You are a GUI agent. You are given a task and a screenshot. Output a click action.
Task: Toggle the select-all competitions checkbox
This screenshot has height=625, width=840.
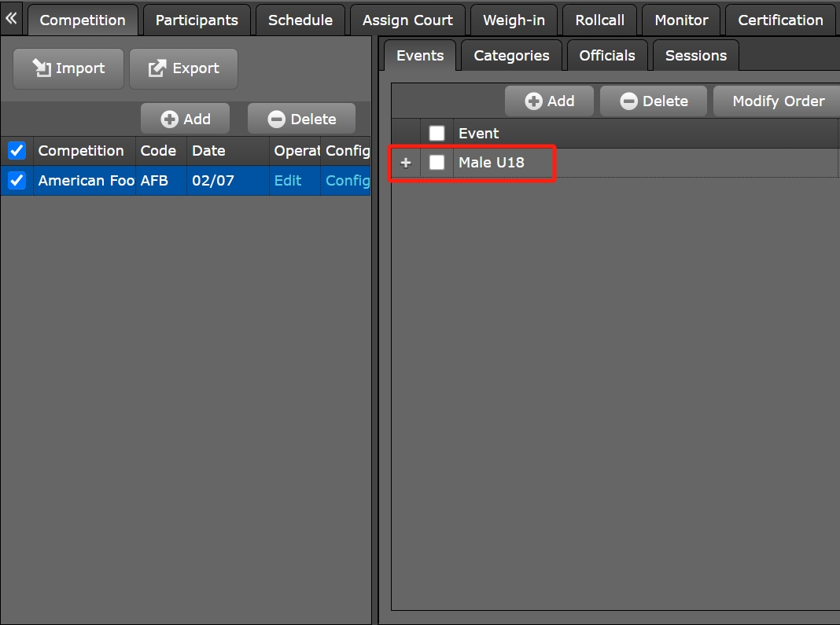pos(17,150)
